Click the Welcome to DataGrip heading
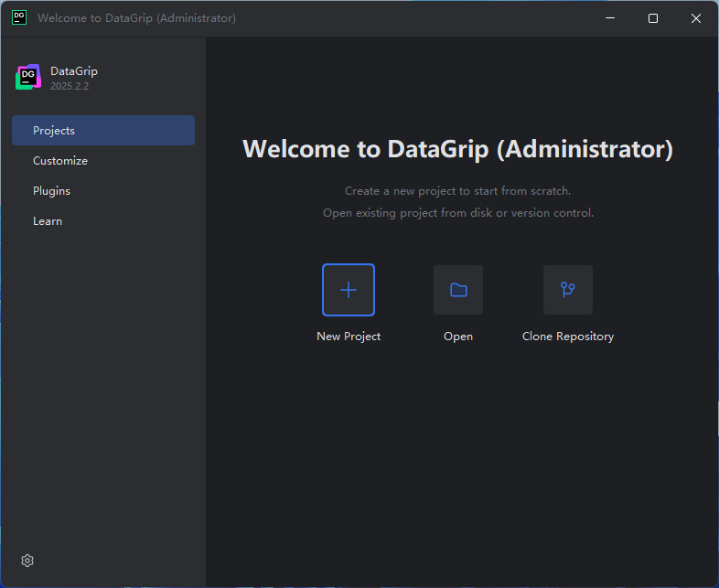Image resolution: width=719 pixels, height=588 pixels. coord(457,149)
